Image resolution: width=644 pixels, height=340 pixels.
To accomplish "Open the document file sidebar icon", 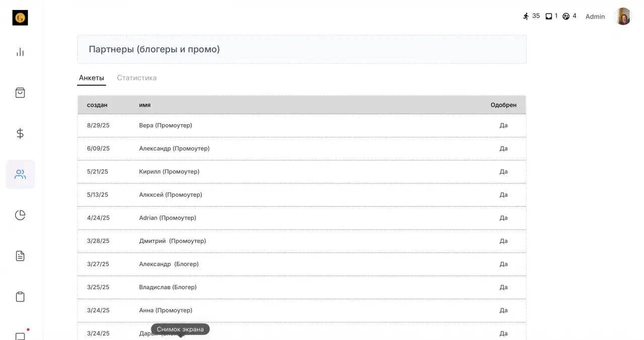I will (20, 256).
